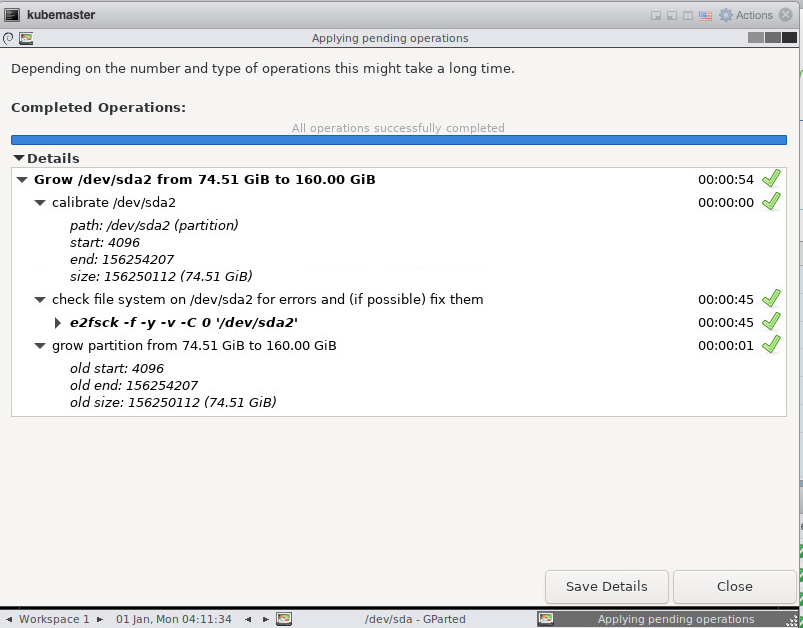Screen dimensions: 803x628
Task: Switch to previous workspace with left arrow
Action: pyautogui.click(x=9, y=619)
